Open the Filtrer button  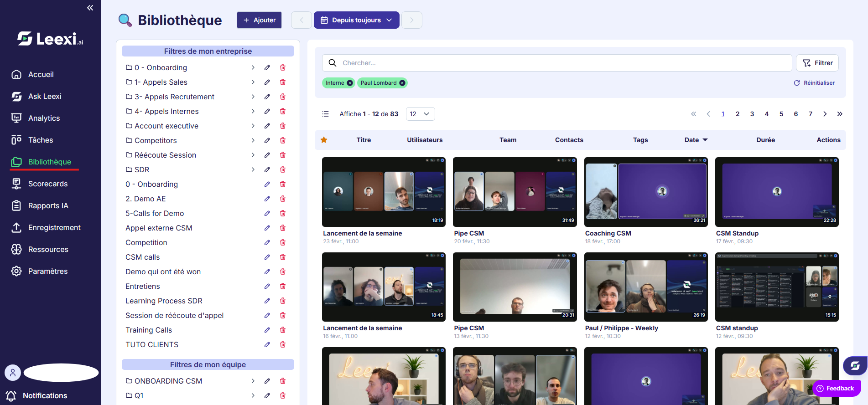coord(817,63)
